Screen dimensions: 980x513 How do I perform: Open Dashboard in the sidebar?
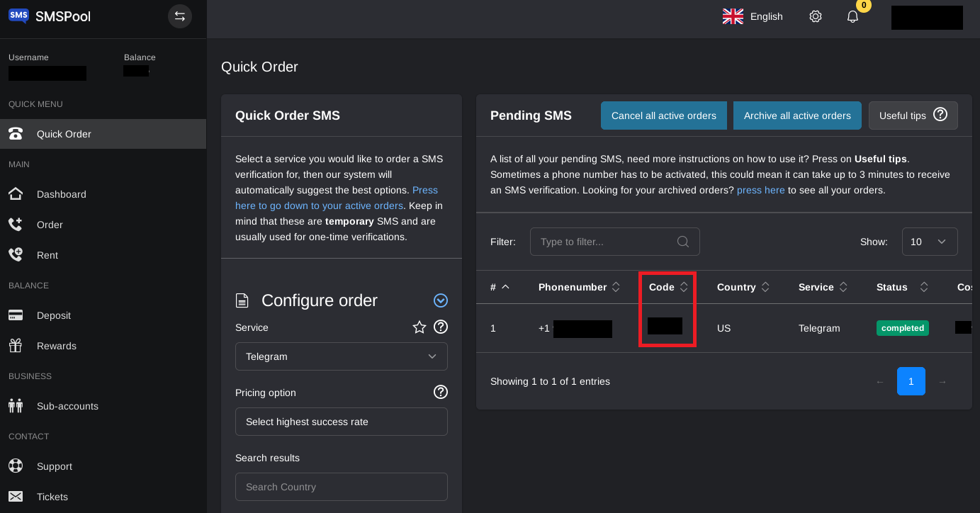click(x=61, y=194)
